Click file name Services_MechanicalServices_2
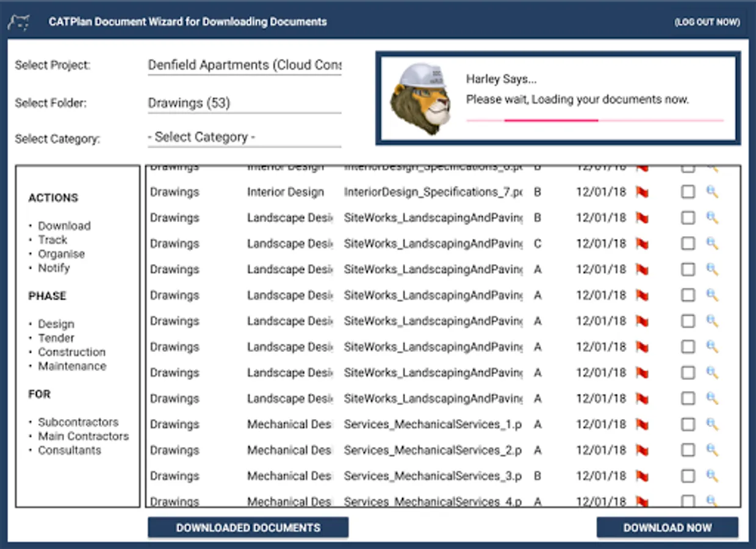Viewport: 756px width, 549px height. [433, 450]
